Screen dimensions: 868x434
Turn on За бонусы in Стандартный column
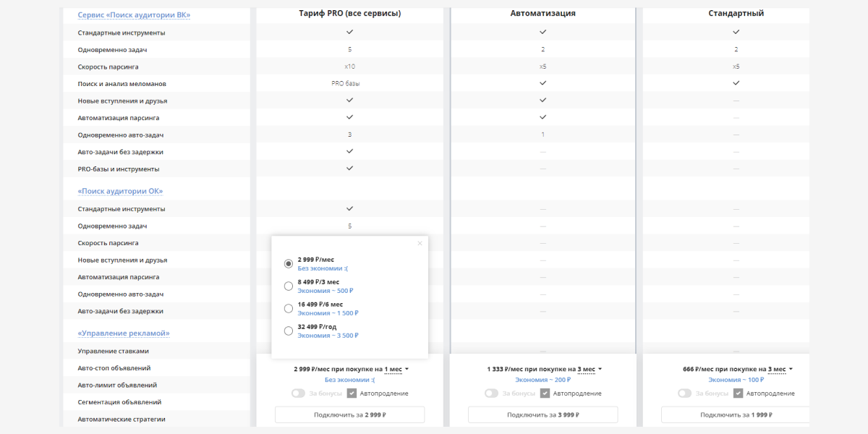pos(684,393)
